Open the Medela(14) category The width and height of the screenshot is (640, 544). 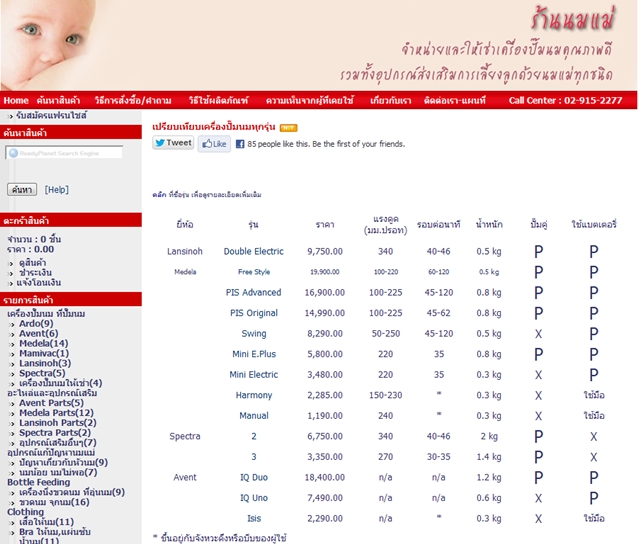tap(44, 343)
